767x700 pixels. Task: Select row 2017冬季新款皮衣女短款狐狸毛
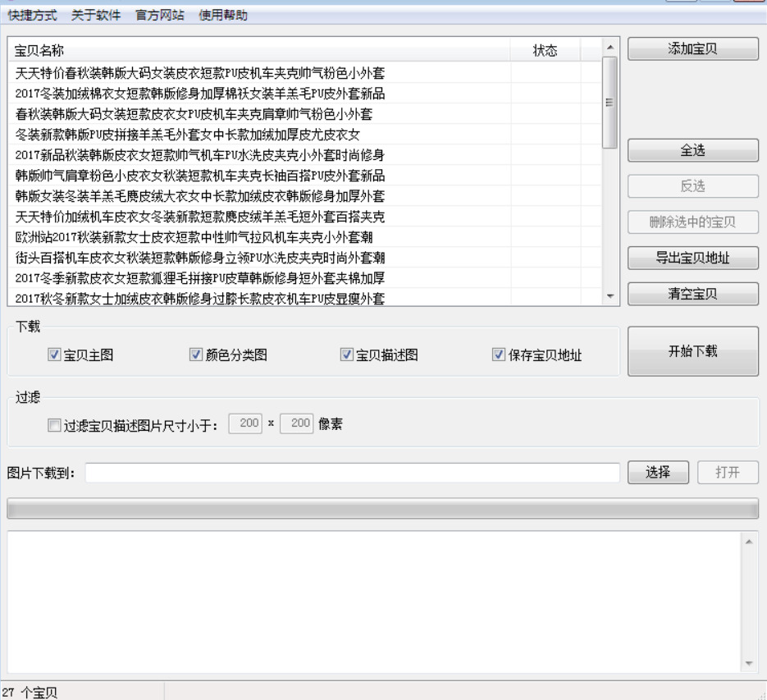pyautogui.click(x=304, y=278)
